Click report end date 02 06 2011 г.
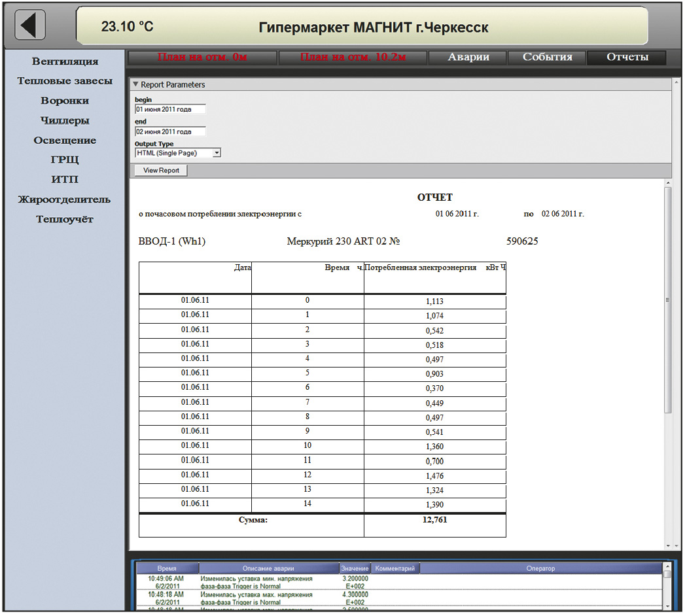This screenshot has width=685, height=616. [563, 213]
